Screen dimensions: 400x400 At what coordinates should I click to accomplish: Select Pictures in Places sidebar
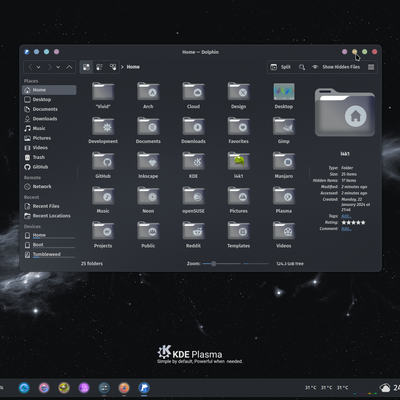pyautogui.click(x=49, y=138)
